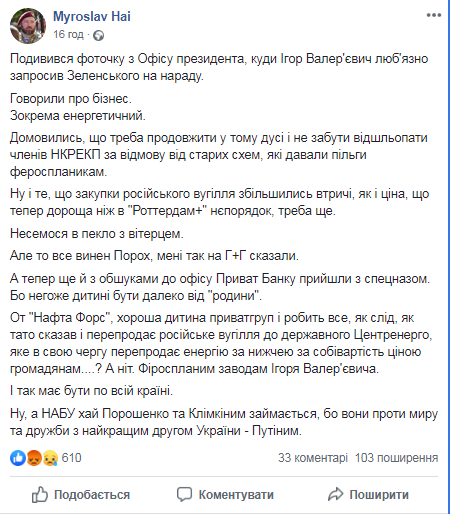This screenshot has width=450, height=514.
Task: Open the '33 коментарі' comments link
Action: (313, 458)
